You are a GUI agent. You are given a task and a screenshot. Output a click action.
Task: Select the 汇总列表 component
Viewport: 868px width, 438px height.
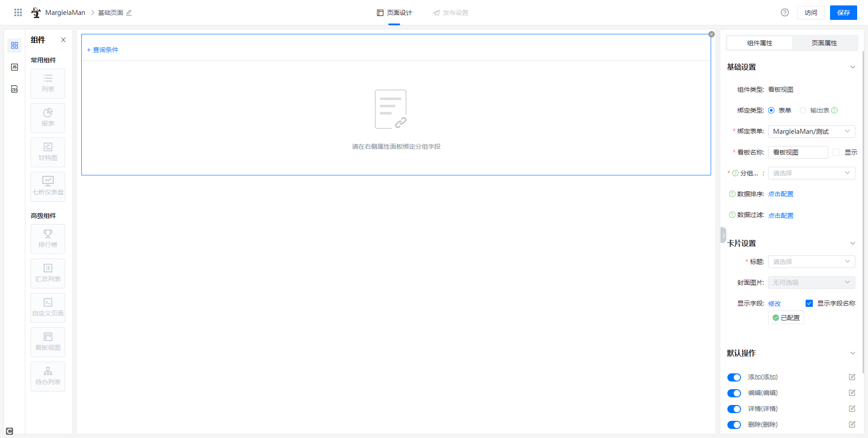point(48,273)
